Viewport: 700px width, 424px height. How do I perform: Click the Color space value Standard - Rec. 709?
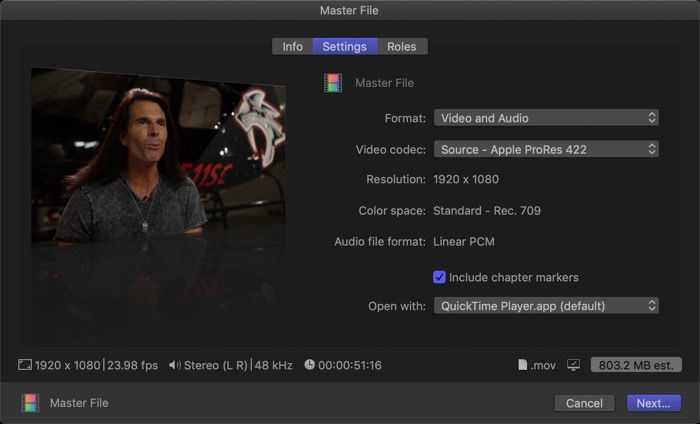click(487, 211)
